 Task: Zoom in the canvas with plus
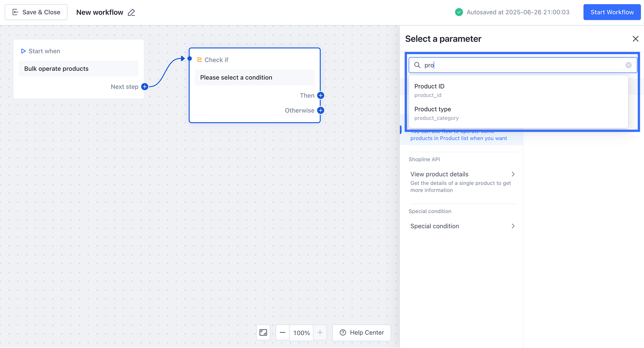pos(320,332)
